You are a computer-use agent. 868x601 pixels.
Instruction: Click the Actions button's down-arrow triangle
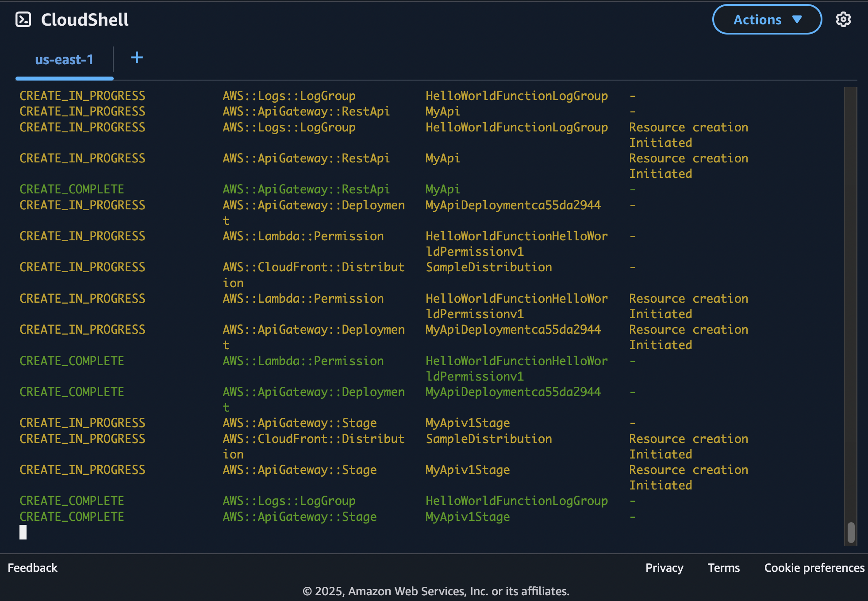[797, 19]
